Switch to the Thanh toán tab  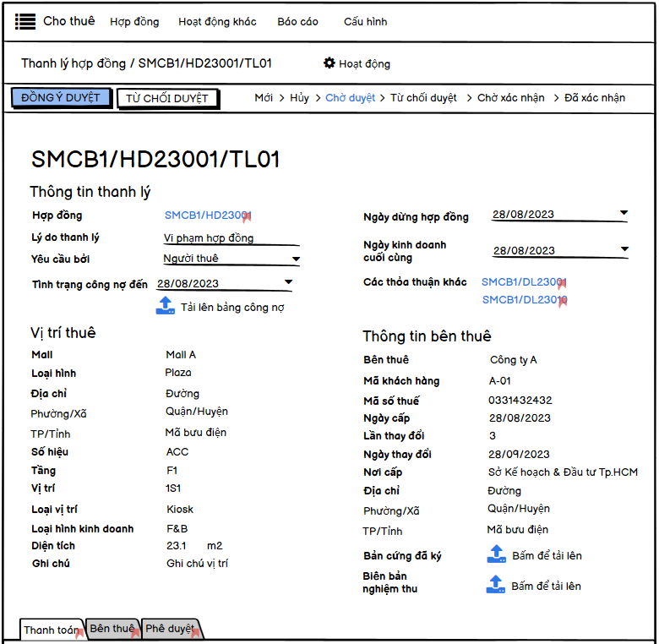click(x=52, y=630)
